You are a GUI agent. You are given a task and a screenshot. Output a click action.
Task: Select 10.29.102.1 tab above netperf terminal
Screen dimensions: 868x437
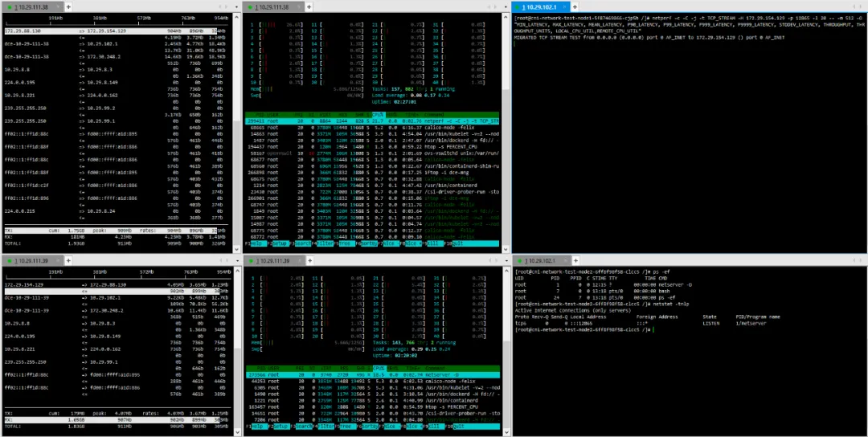[541, 6]
